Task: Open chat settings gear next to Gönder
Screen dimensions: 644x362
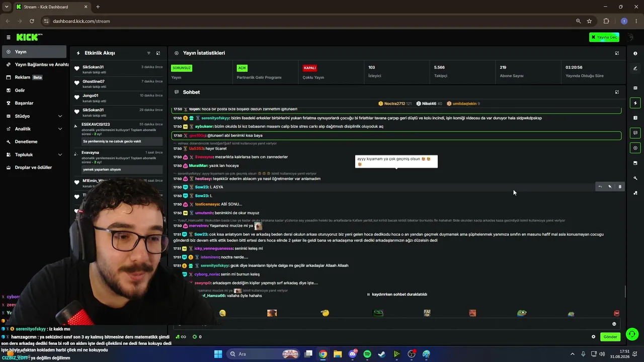Action: pos(593,337)
